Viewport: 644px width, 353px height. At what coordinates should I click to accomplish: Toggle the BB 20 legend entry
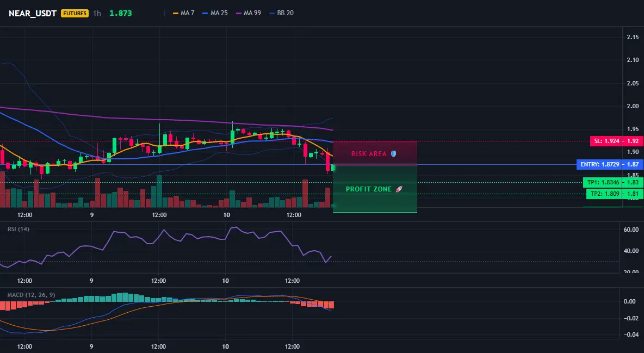click(x=281, y=13)
